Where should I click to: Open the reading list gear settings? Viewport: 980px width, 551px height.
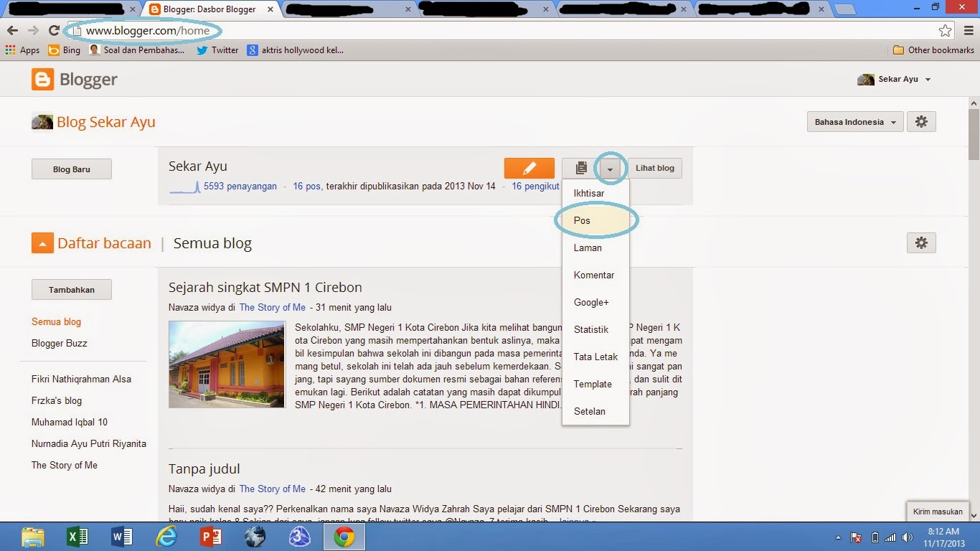pos(921,243)
